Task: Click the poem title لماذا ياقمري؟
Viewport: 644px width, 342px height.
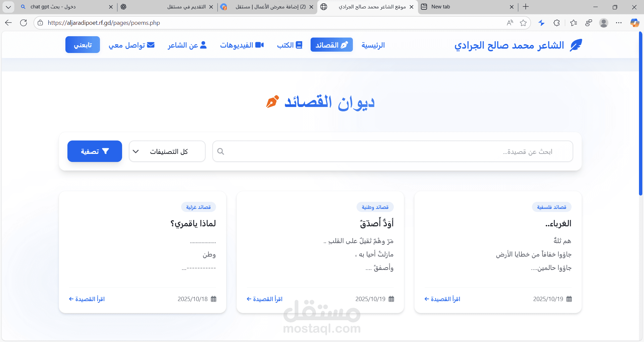Action: coord(193,224)
